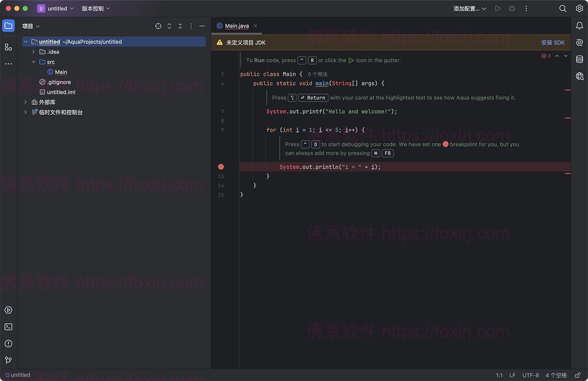Click the 安装 SDK link in warning banner
The width and height of the screenshot is (588, 381).
click(x=553, y=42)
